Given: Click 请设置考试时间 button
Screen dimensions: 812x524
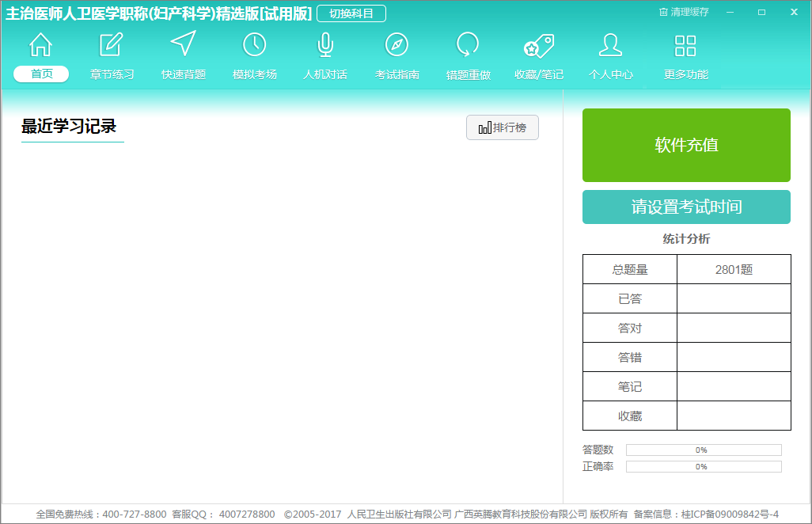Looking at the screenshot, I should 686,207.
